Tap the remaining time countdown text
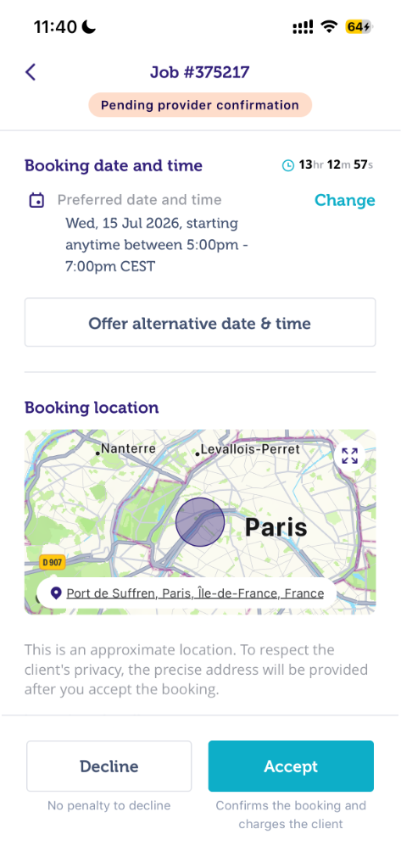 pos(336,165)
